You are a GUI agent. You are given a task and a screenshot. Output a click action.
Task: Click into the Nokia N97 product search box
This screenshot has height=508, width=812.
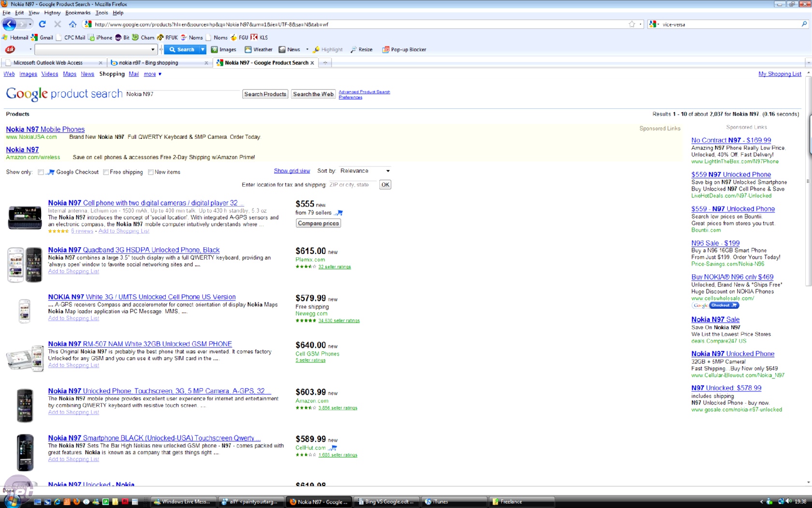(x=182, y=94)
